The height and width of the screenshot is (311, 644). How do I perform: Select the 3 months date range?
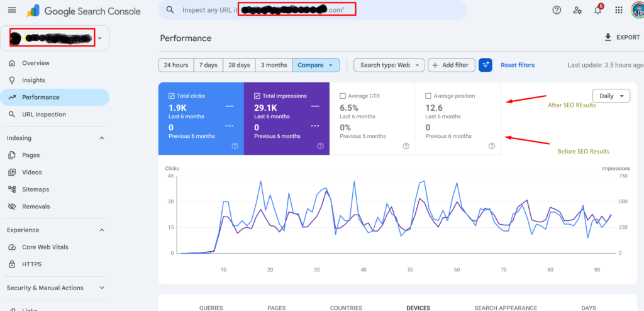[274, 65]
